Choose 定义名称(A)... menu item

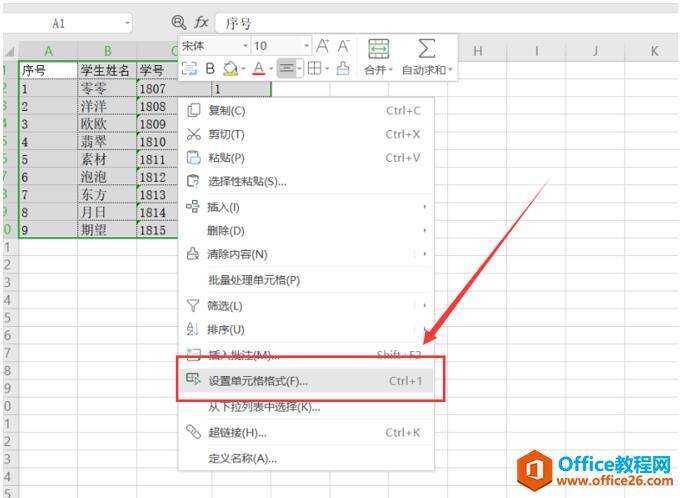pyautogui.click(x=306, y=458)
